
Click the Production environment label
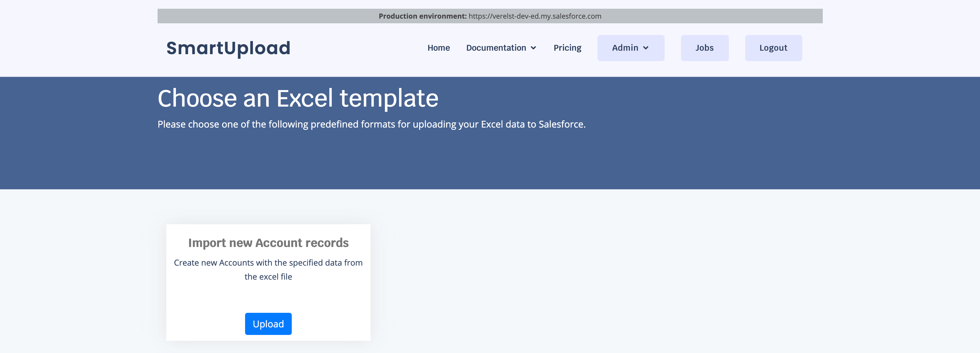click(x=422, y=16)
